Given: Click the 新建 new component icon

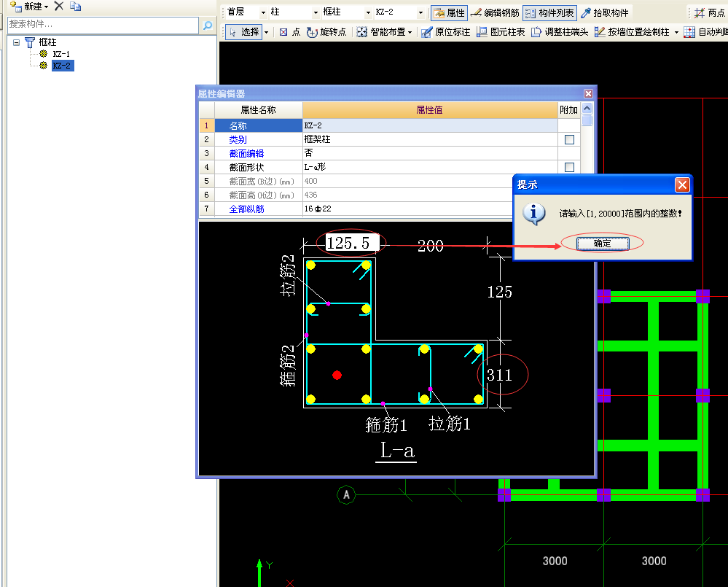Looking at the screenshot, I should click(16, 6).
